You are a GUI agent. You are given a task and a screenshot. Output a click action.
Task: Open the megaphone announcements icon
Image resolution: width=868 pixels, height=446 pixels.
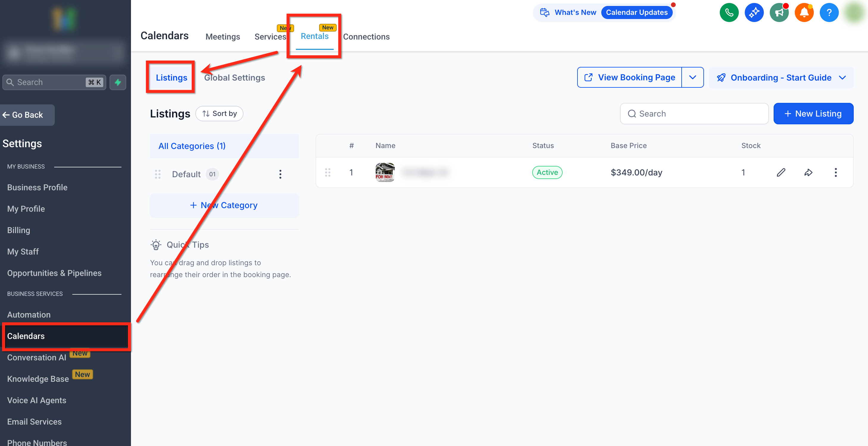(x=779, y=13)
